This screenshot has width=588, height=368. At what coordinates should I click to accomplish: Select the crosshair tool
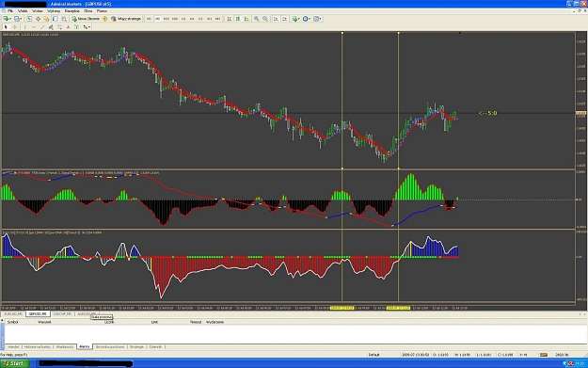coord(15,27)
